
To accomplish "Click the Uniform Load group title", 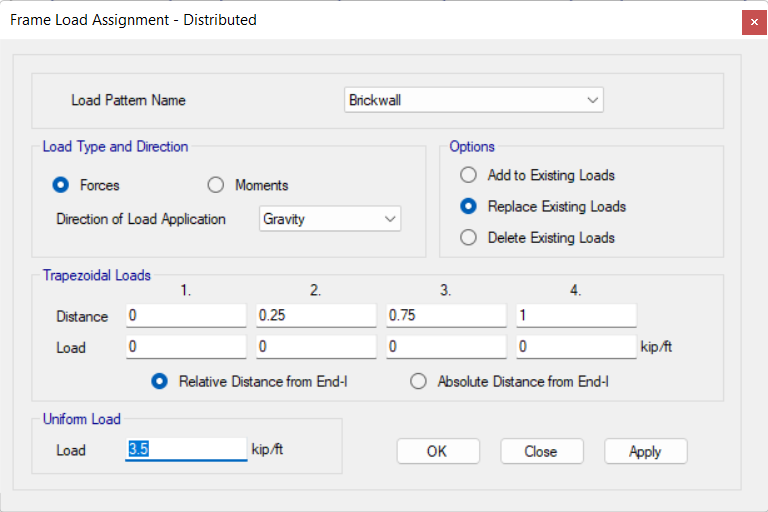I will coord(82,419).
